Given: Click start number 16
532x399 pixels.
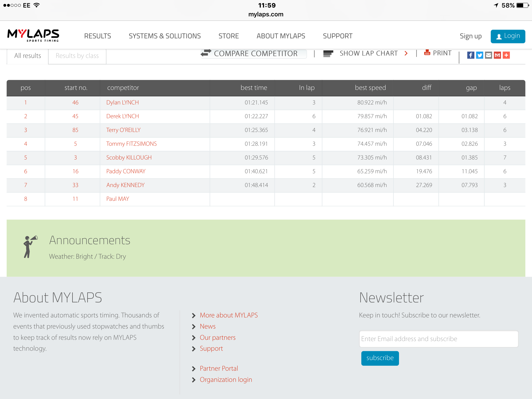Looking at the screenshot, I should (75, 171).
